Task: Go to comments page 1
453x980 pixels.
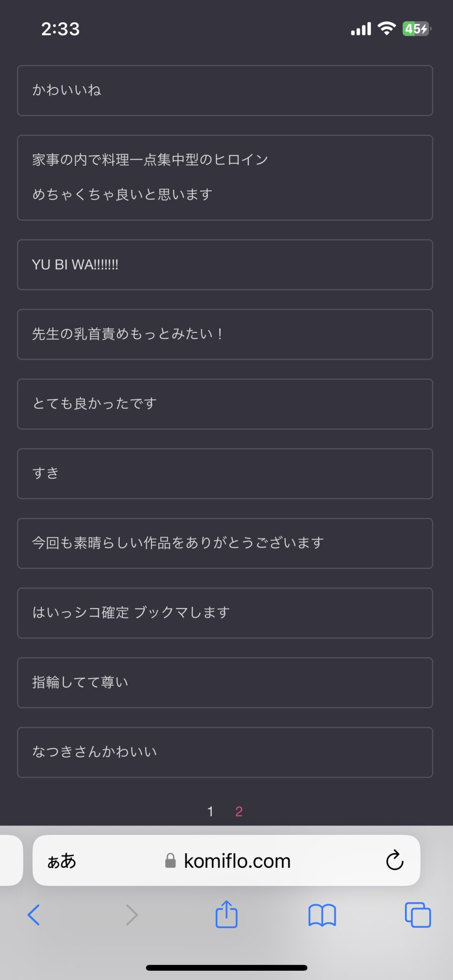Action: tap(210, 811)
